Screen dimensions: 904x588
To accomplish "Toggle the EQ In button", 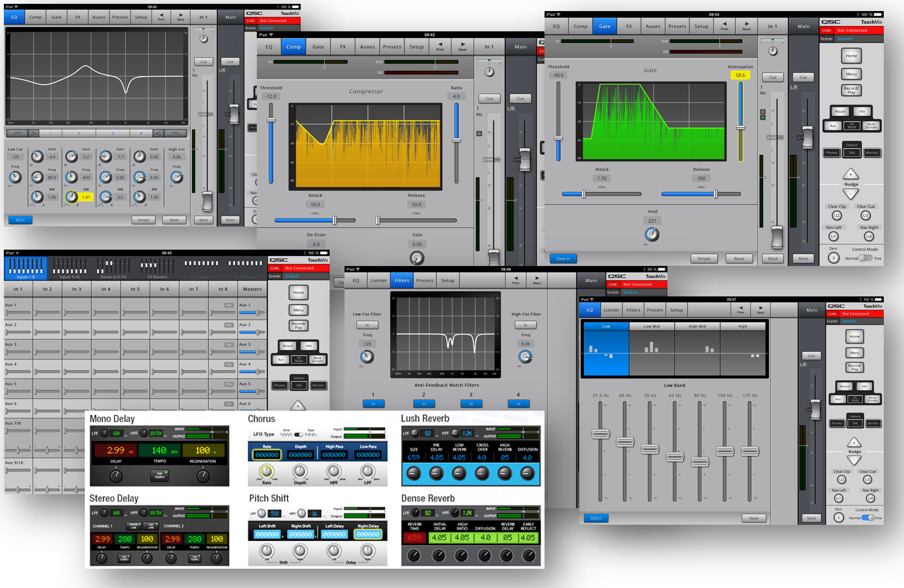I will click(x=20, y=220).
